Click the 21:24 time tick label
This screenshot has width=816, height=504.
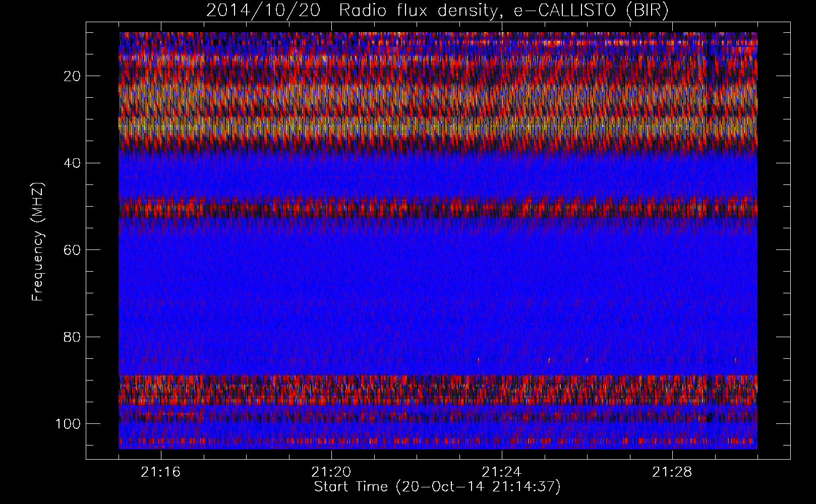[502, 472]
